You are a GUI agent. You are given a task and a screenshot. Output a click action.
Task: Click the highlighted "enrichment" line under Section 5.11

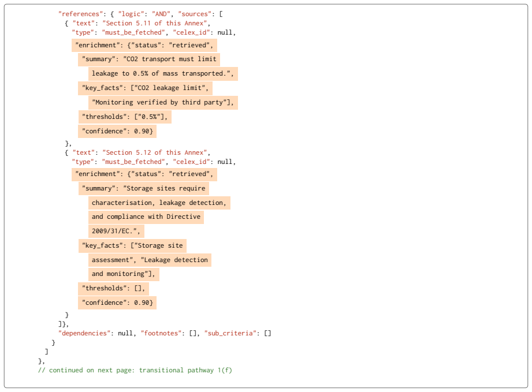click(144, 45)
